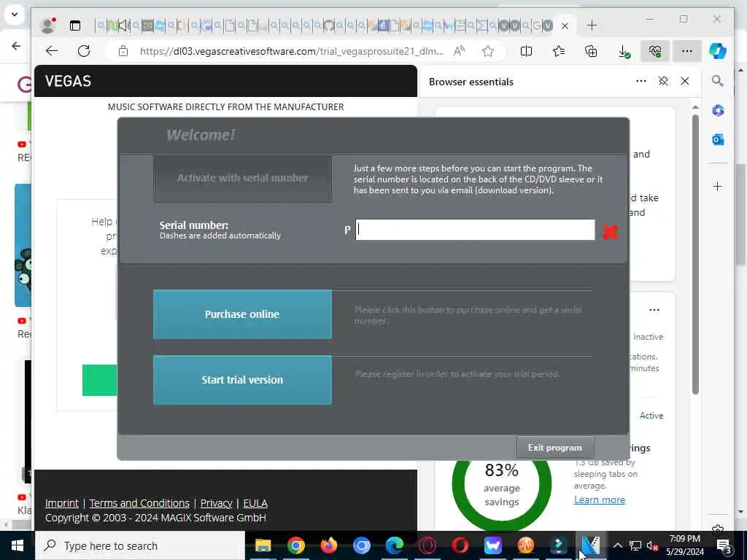Screen dimensions: 747x560
Task: Open Edge Settings and more menu
Action: [x=687, y=51]
